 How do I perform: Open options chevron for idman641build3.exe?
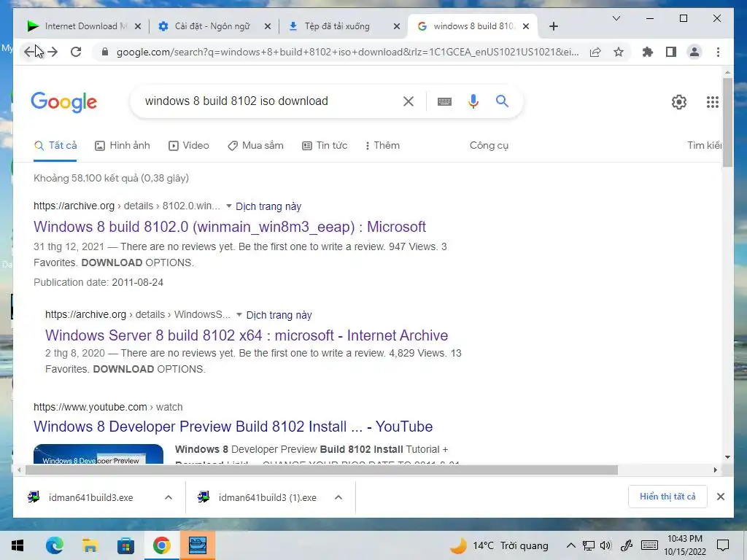pyautogui.click(x=169, y=497)
